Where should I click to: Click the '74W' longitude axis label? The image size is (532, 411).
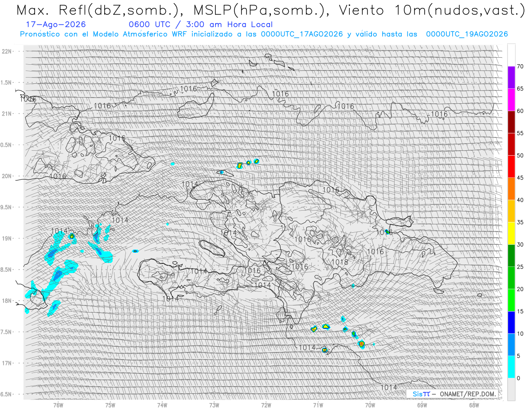pyautogui.click(x=162, y=405)
